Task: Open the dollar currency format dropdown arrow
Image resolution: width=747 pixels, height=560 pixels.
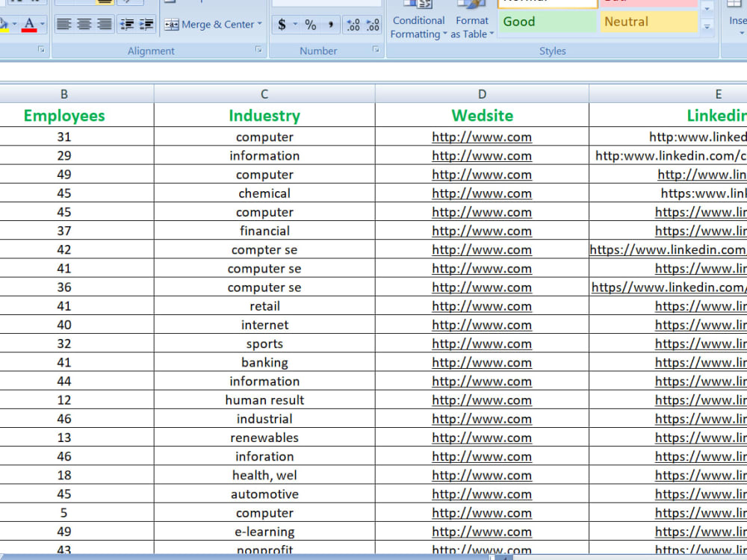Action: (295, 25)
